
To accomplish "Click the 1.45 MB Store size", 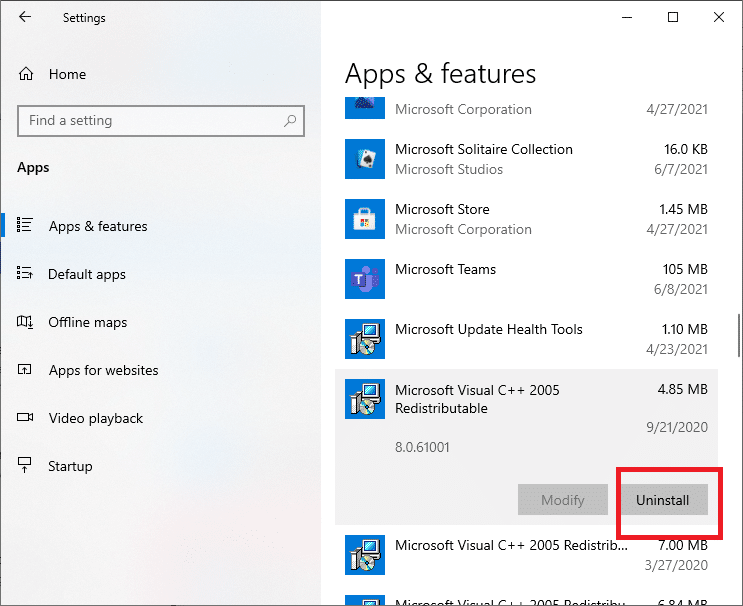I will click(x=683, y=209).
